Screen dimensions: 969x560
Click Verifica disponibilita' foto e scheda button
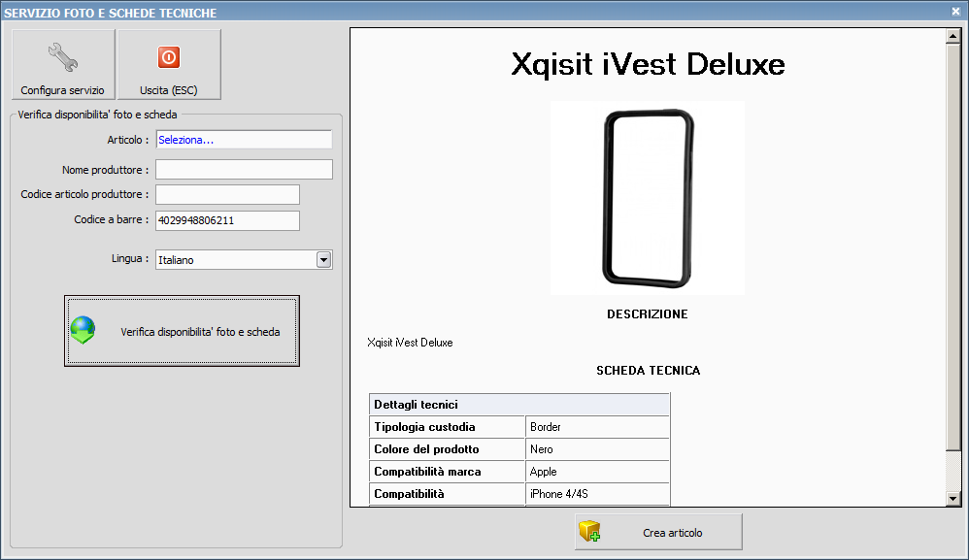(x=182, y=331)
